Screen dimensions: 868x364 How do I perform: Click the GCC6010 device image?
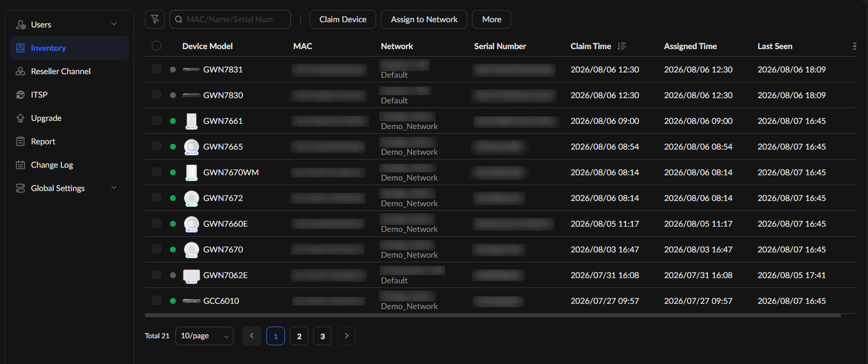(x=190, y=301)
